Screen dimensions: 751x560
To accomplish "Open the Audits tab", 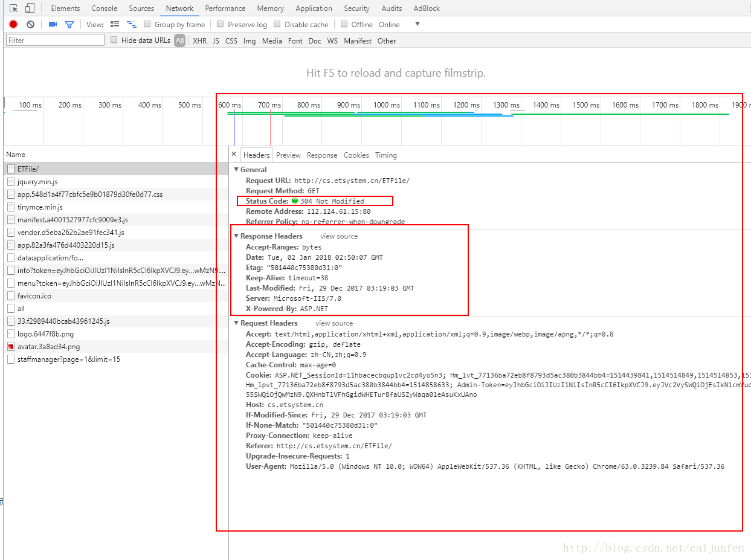I will 392,8.
